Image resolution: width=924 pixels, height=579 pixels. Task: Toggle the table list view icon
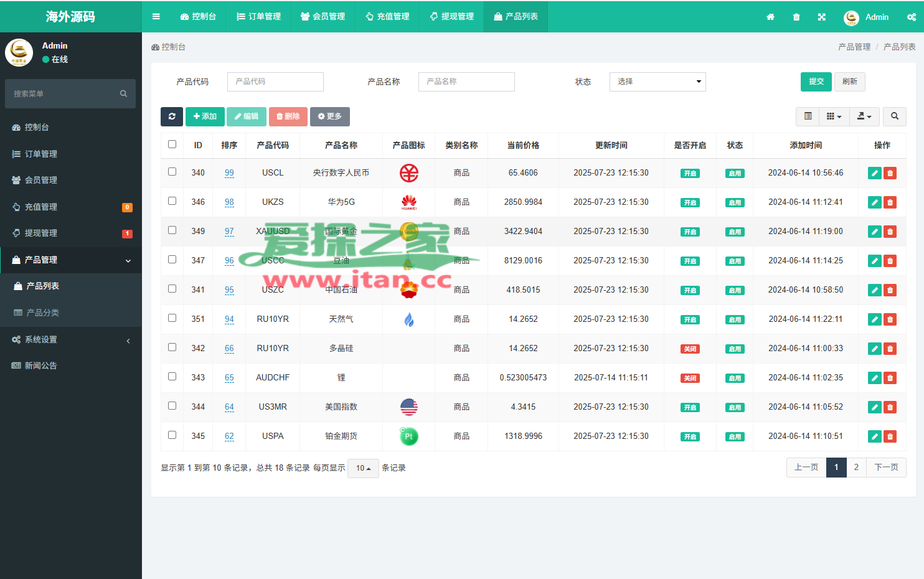(808, 116)
